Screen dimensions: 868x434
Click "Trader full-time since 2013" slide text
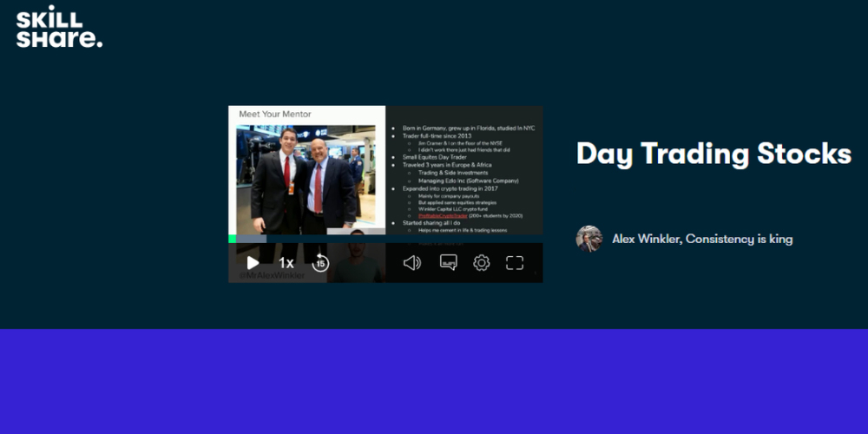tap(437, 135)
